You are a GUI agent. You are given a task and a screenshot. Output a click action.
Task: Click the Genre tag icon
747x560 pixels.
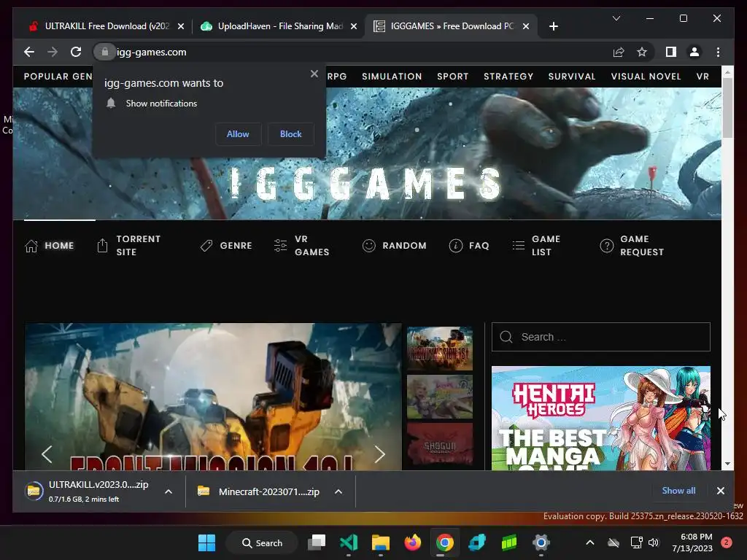click(x=206, y=246)
